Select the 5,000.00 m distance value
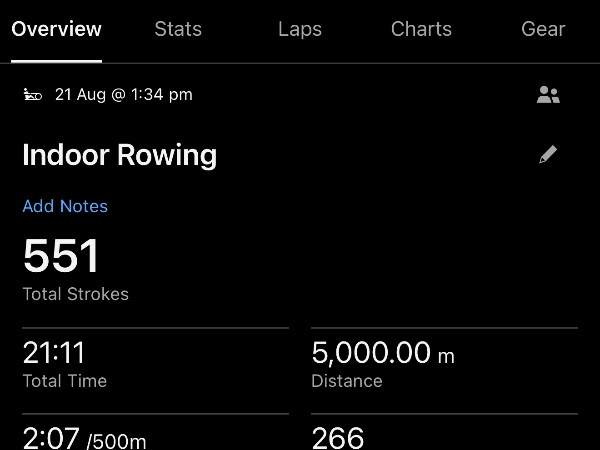Image resolution: width=600 pixels, height=450 pixels. [383, 353]
